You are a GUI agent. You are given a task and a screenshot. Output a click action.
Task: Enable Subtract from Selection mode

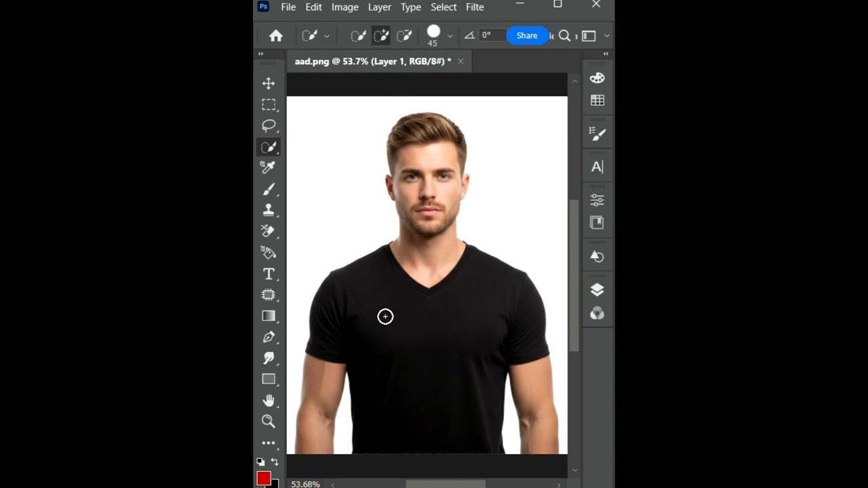404,36
